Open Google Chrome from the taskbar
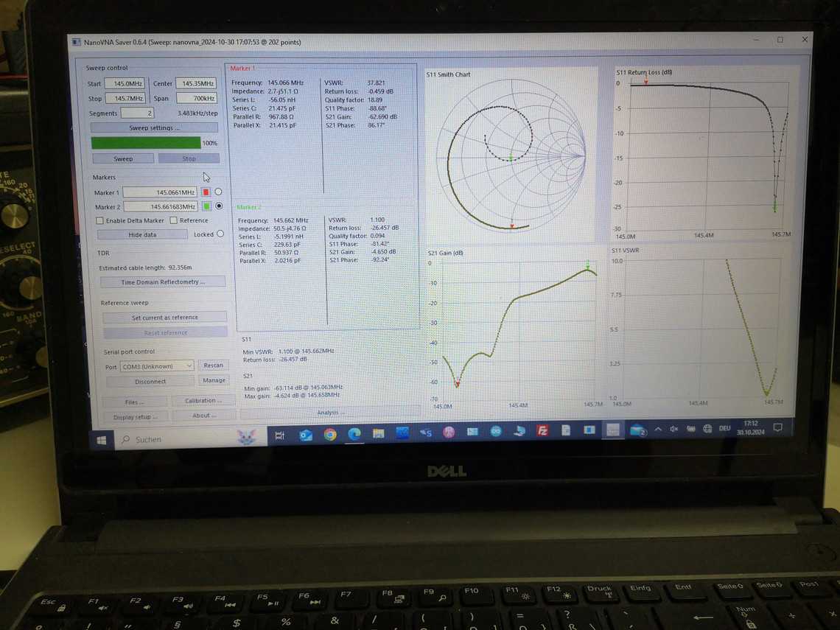840x630 pixels. [x=330, y=435]
